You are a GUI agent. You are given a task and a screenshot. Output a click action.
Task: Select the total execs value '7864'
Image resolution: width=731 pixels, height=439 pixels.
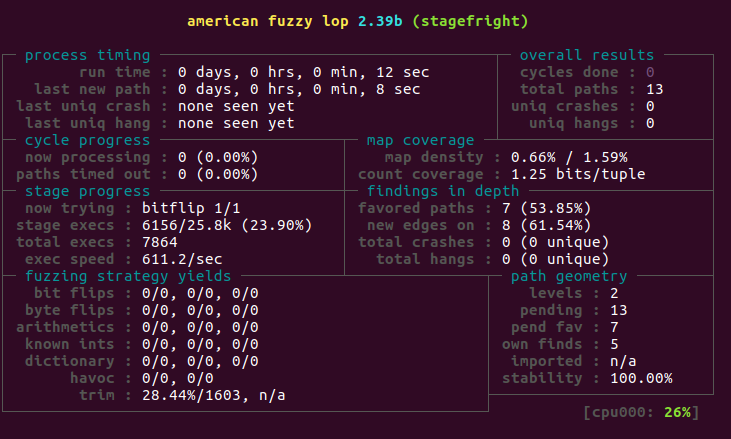pos(159,242)
